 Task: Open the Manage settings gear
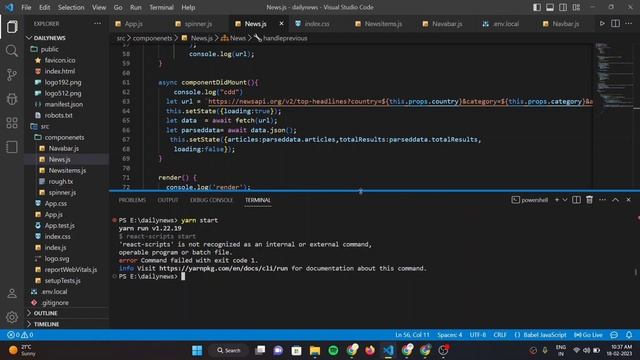click(x=12, y=317)
